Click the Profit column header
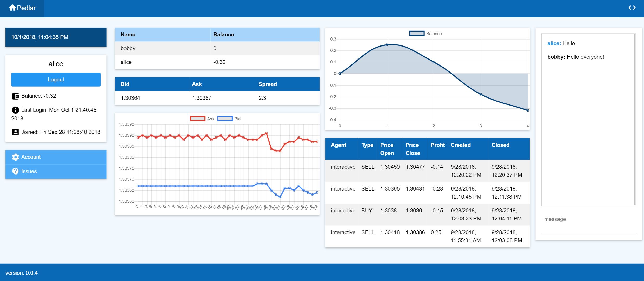 (x=437, y=145)
